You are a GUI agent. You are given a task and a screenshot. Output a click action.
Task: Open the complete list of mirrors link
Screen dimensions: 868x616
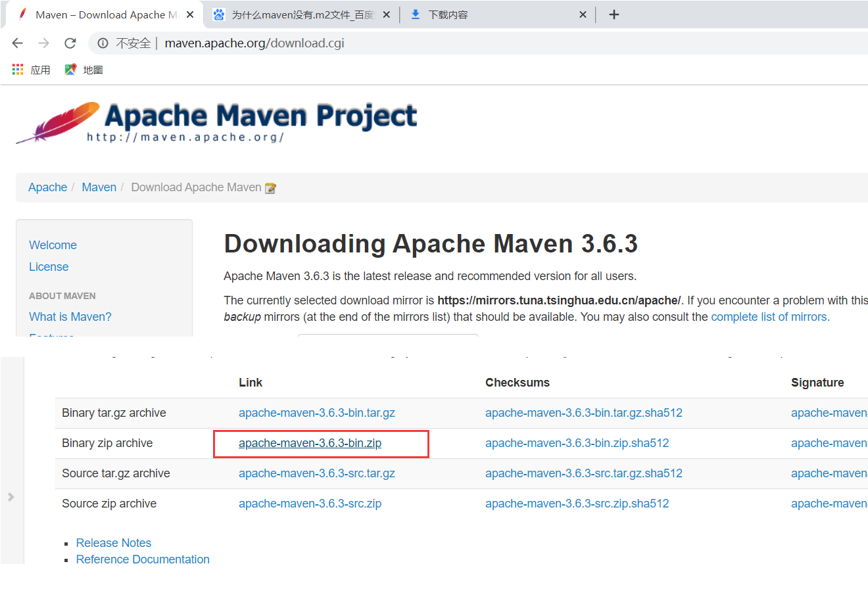point(769,317)
